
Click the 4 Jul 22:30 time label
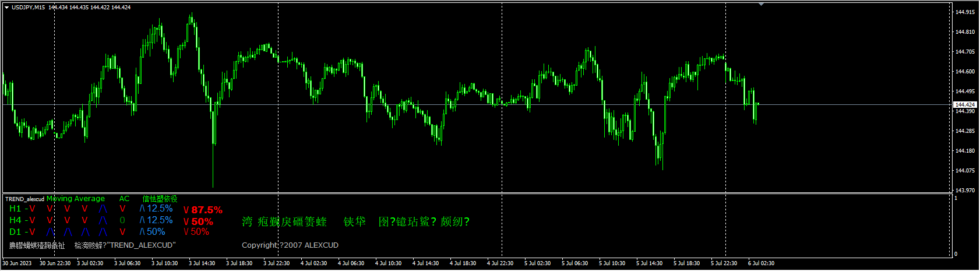[500, 263]
